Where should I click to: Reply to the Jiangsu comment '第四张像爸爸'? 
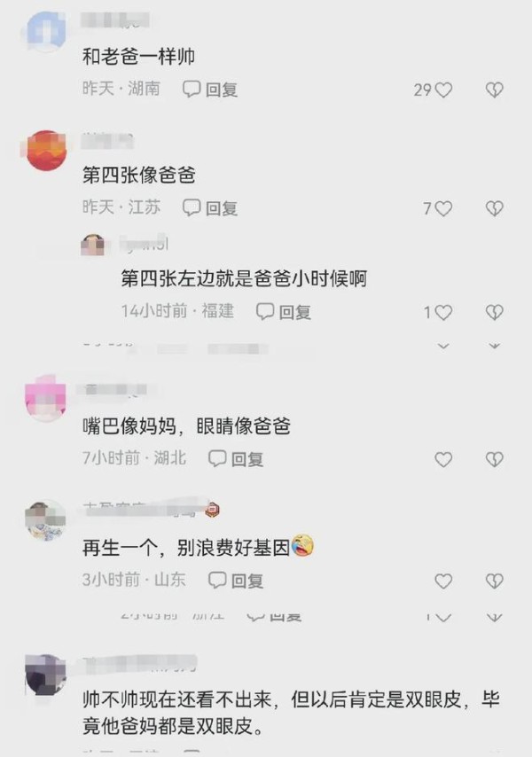coord(210,208)
